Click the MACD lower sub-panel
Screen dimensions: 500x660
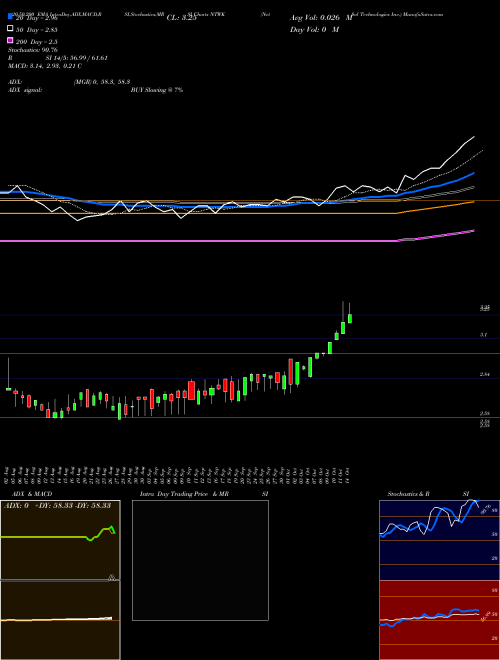click(60, 620)
